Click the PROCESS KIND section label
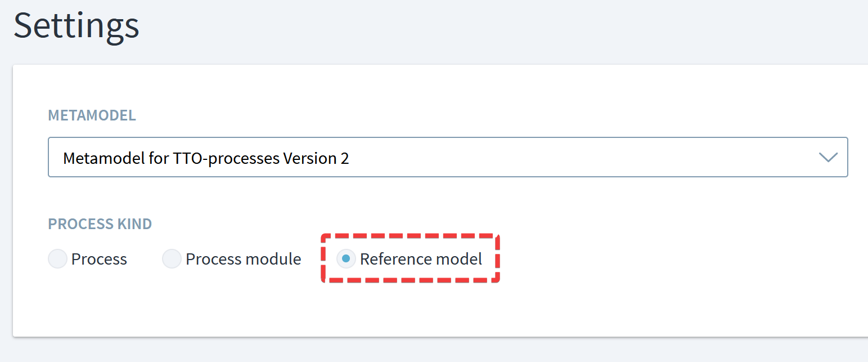 tap(100, 224)
